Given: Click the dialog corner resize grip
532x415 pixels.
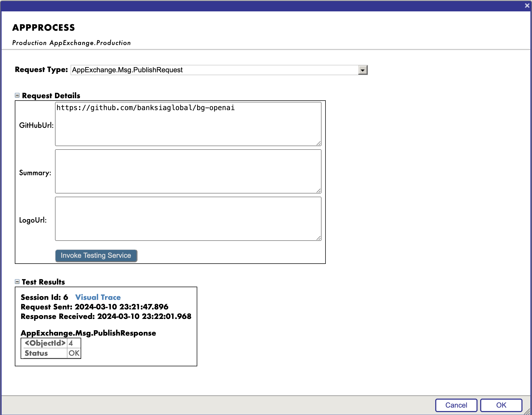Looking at the screenshot, I should [528, 411].
